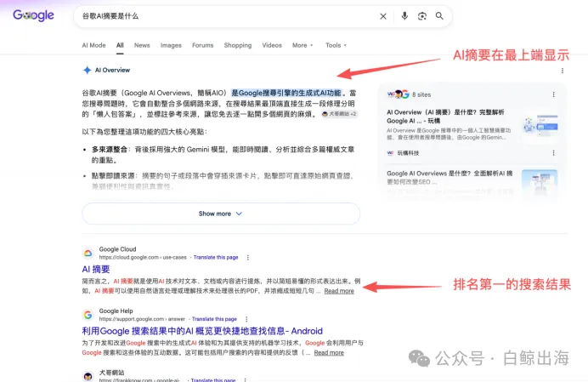The height and width of the screenshot is (382, 588).
Task: Open the News tab
Action: tap(142, 45)
